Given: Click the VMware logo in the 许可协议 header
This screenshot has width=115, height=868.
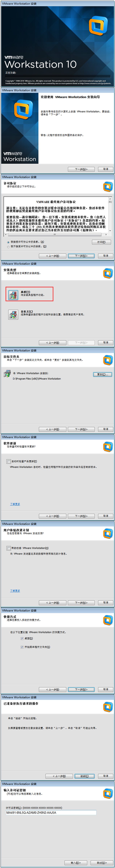Looking at the screenshot, I should 108,186.
